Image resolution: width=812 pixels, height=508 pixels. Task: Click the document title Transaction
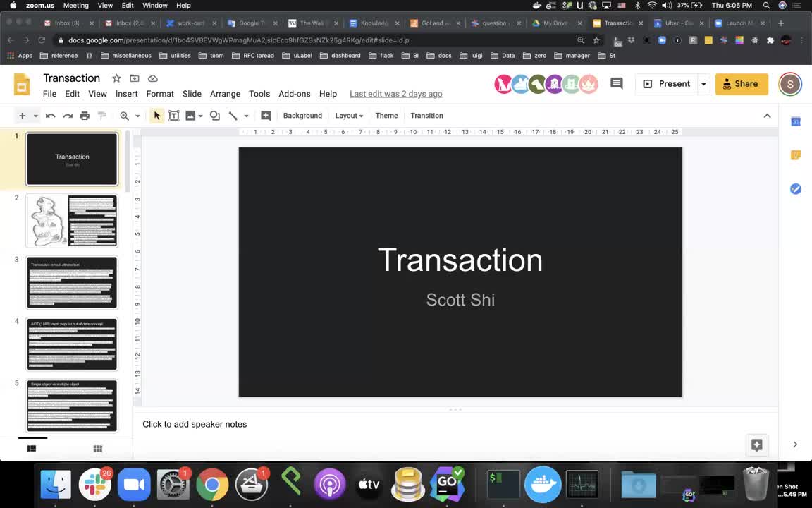pos(71,78)
